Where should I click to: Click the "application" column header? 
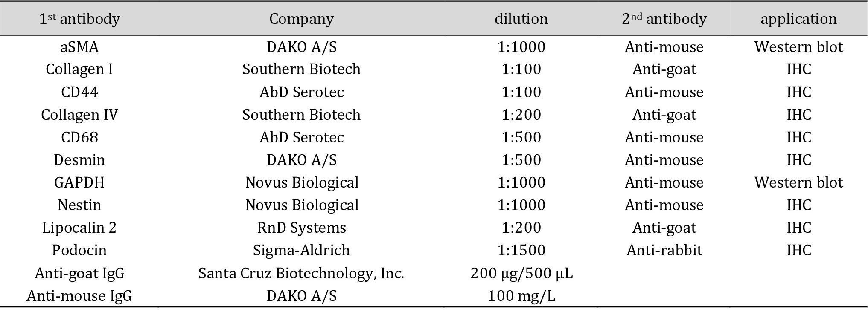(798, 19)
